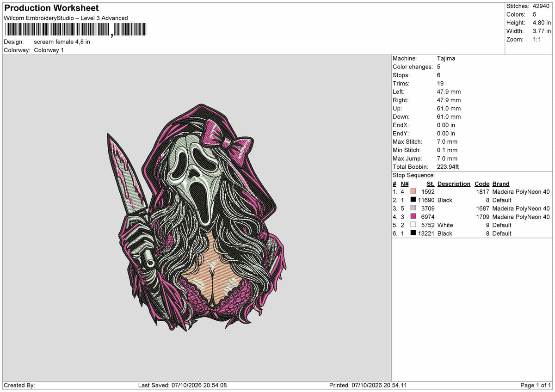Click the Max Stitch value 7.0 mm
The width and height of the screenshot is (555, 392).
(x=447, y=141)
